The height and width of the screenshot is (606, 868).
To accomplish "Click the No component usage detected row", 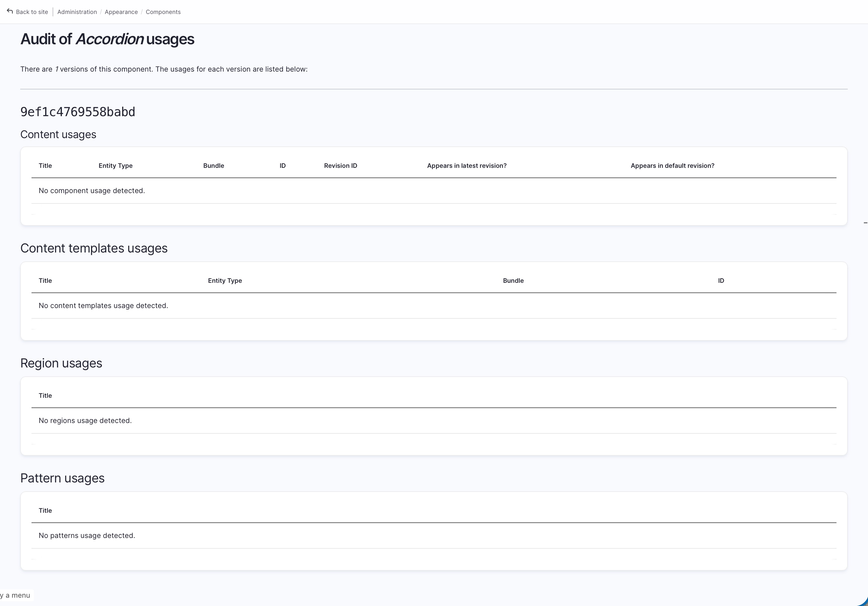I will point(434,191).
